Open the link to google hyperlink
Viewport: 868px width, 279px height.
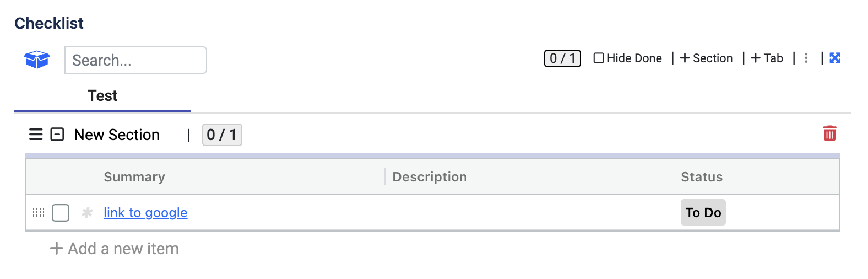(145, 213)
